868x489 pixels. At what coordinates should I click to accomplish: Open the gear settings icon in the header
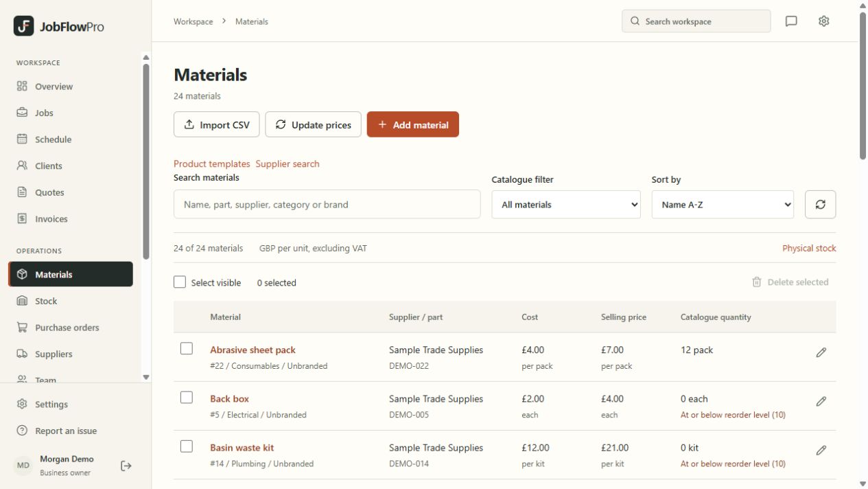824,21
